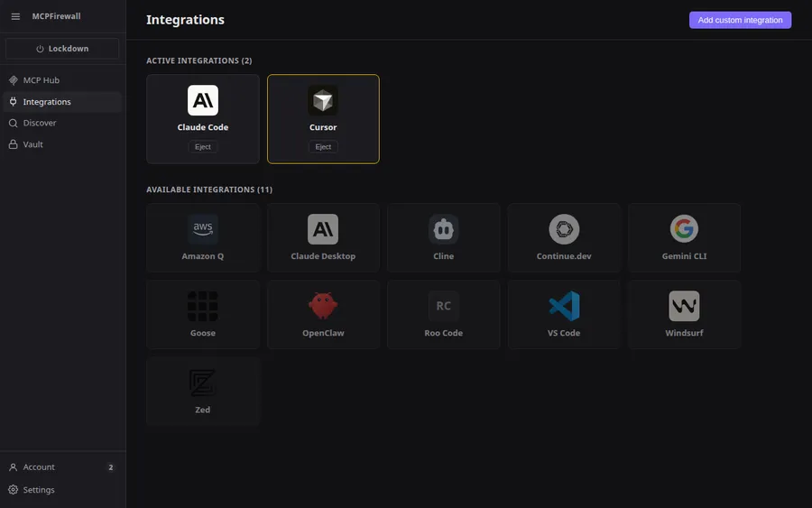Eject the Cursor integration
812x508 pixels.
(x=323, y=147)
